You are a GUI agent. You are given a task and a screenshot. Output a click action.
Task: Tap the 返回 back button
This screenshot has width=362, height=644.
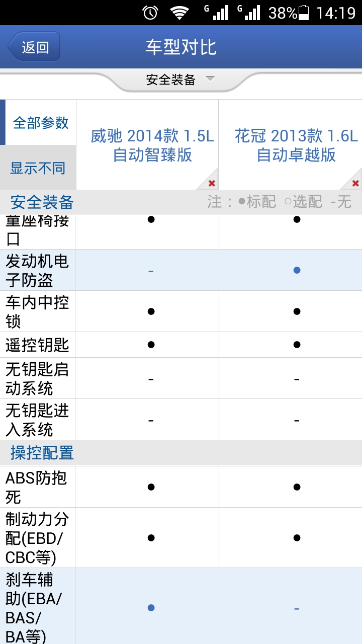tap(34, 47)
